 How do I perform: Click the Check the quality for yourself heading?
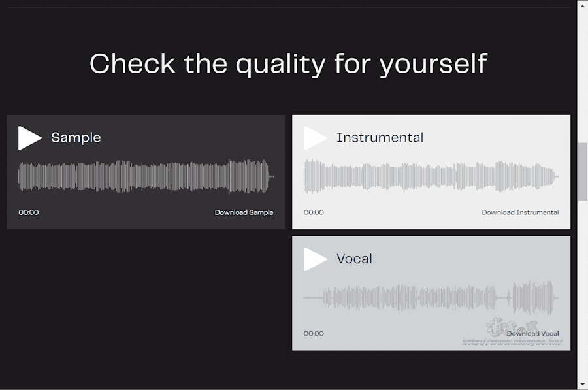(x=288, y=64)
